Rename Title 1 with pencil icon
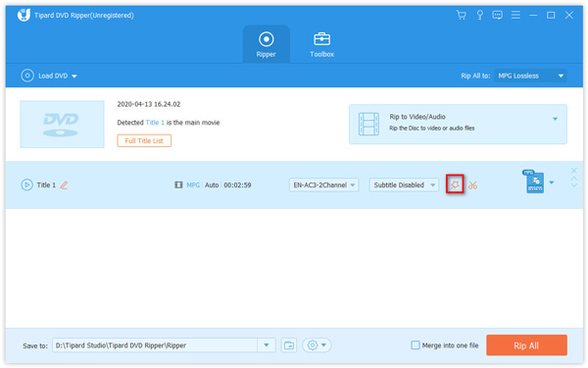This screenshot has width=588, height=368. (x=64, y=185)
